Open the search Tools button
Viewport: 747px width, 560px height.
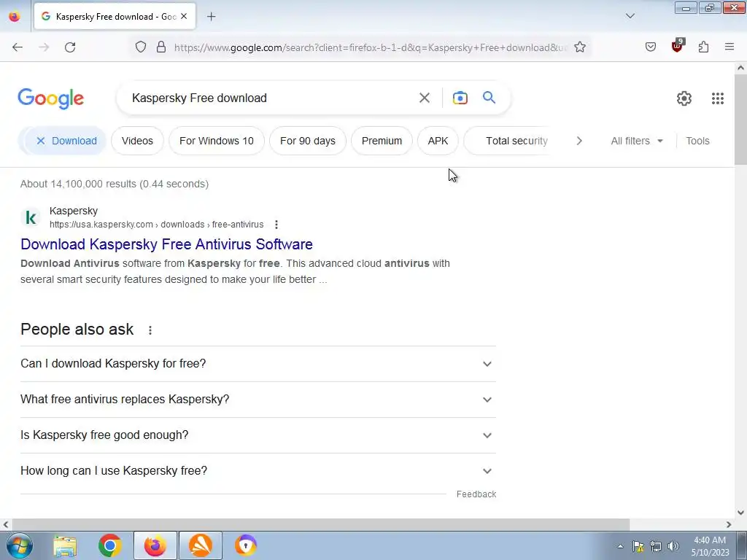pyautogui.click(x=697, y=141)
